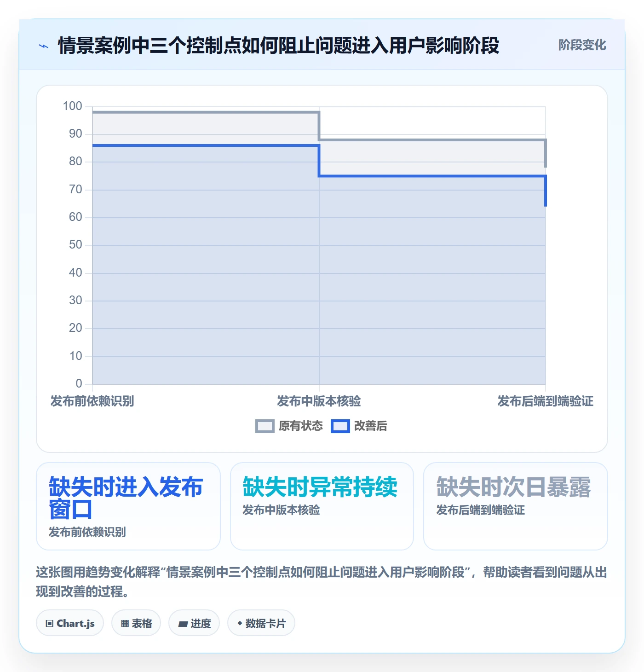
Task: Click the 发布中版本核验 axis label
Action: coord(319,401)
